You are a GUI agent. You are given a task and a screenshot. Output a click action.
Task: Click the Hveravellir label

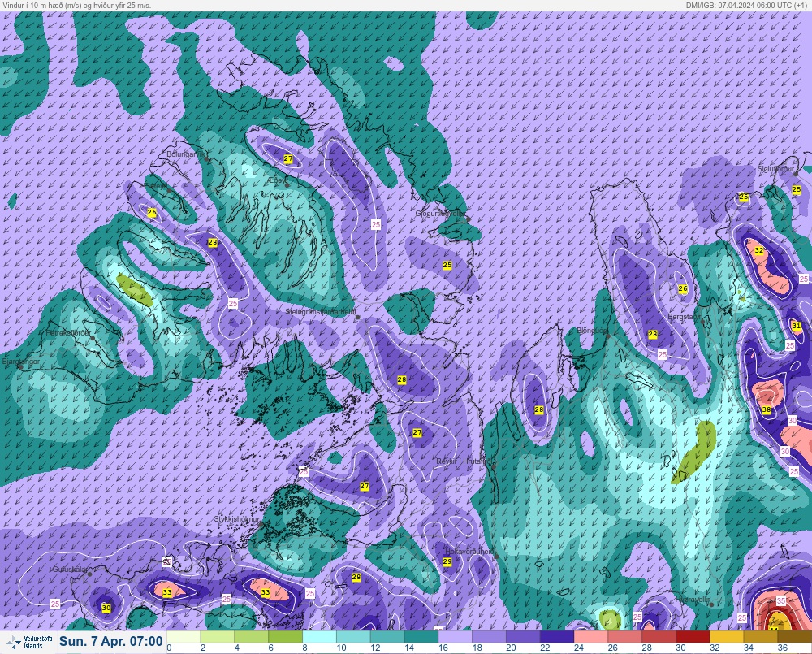click(693, 600)
